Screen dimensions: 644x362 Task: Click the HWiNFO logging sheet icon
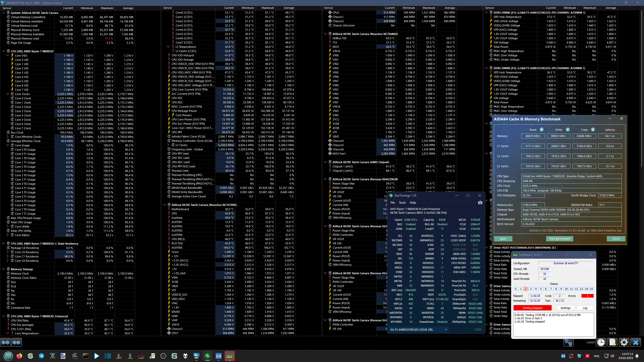point(613,342)
